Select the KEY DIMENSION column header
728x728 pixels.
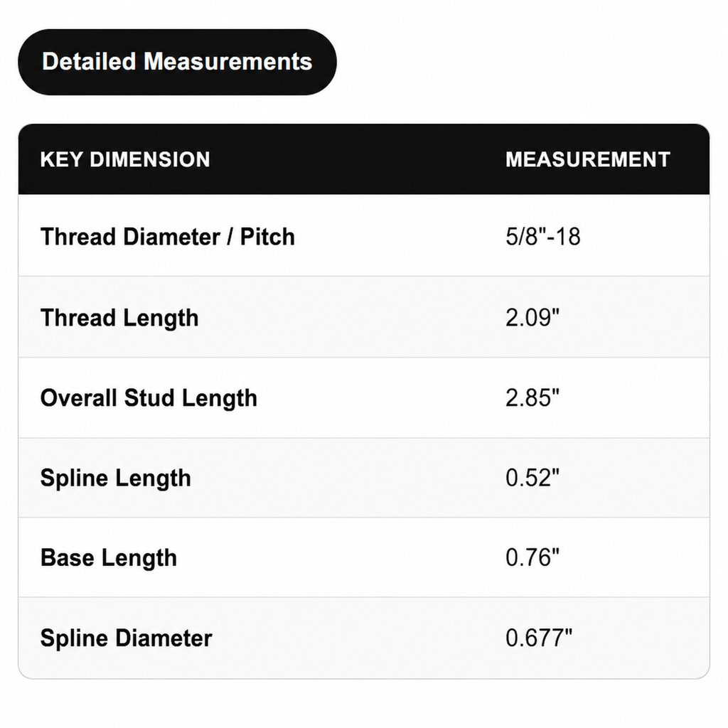125,159
